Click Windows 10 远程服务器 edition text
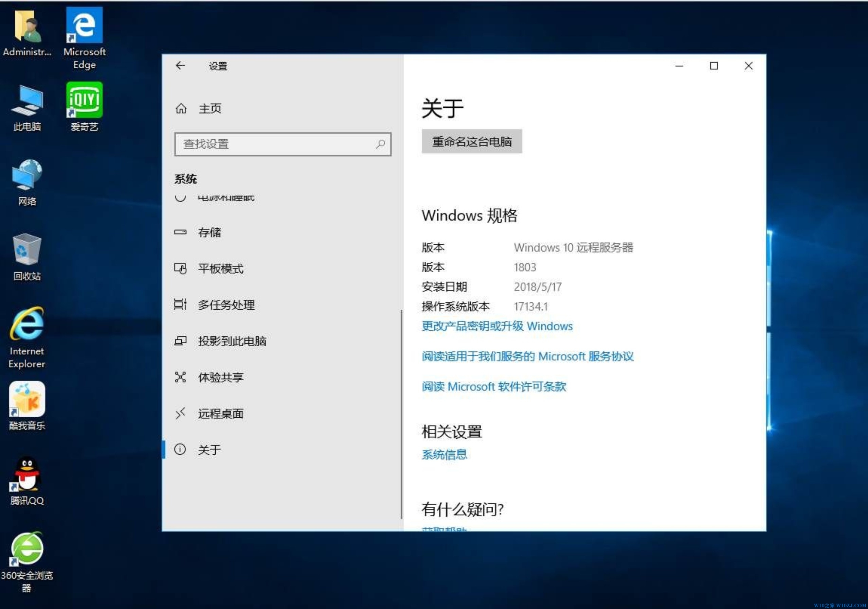868x609 pixels. pos(573,247)
